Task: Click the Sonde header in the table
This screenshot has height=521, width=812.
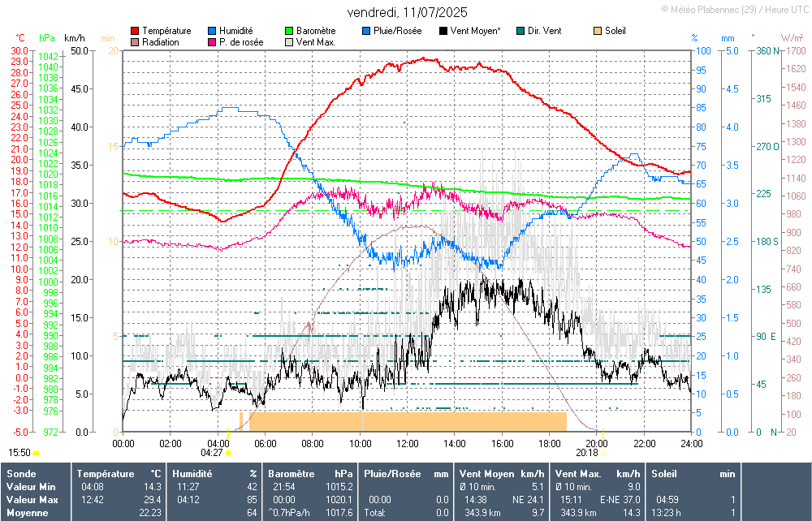Action: point(21,474)
